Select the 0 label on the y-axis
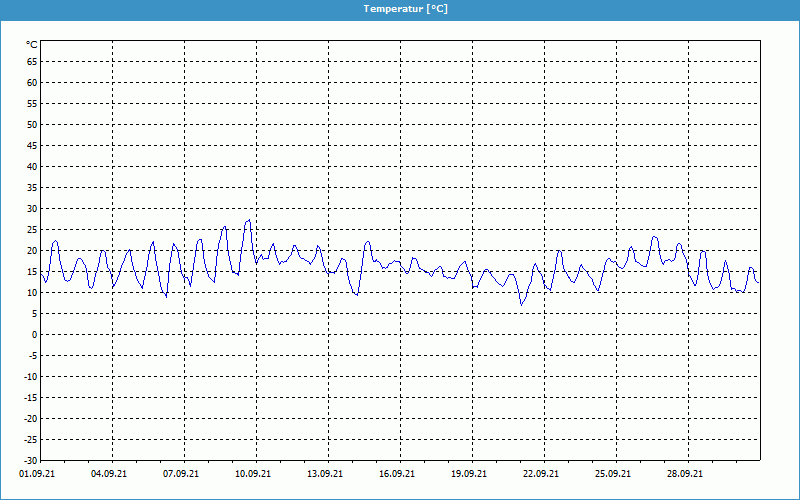 coord(34,335)
